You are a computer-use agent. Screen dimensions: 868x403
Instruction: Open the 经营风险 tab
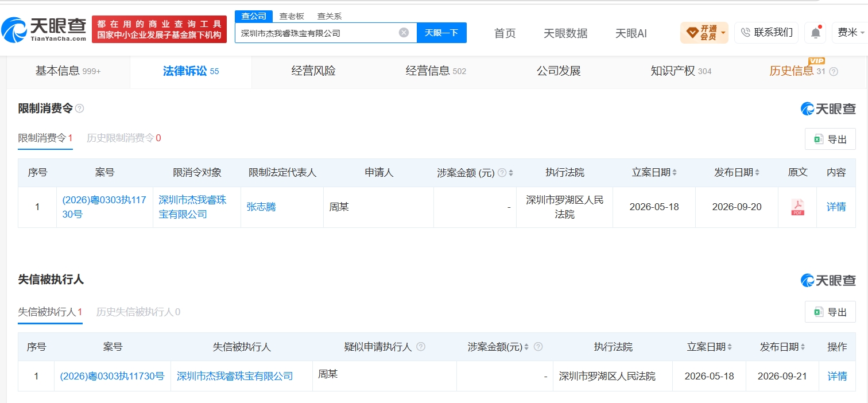click(313, 71)
